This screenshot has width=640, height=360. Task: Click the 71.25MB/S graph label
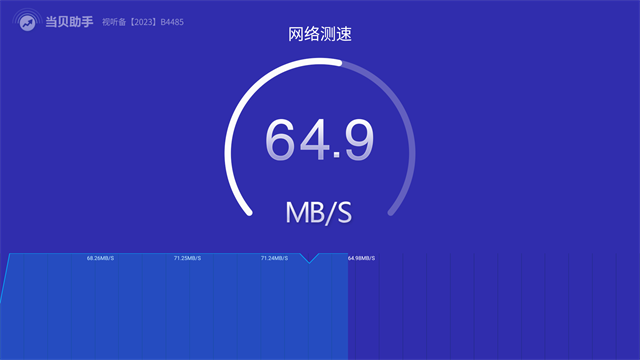point(187,258)
